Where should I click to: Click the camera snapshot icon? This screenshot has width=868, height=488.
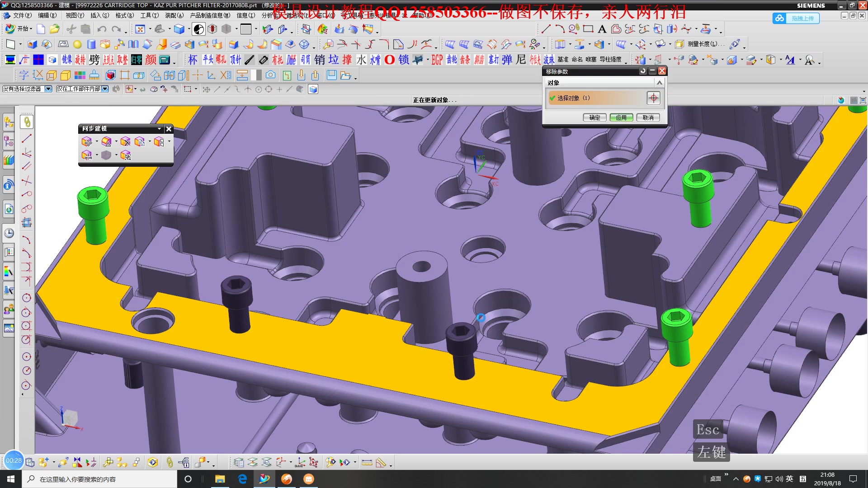pos(271,75)
